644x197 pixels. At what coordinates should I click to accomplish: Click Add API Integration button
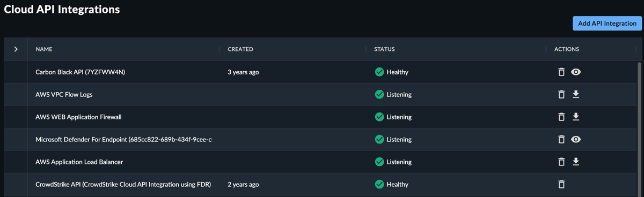click(x=607, y=23)
